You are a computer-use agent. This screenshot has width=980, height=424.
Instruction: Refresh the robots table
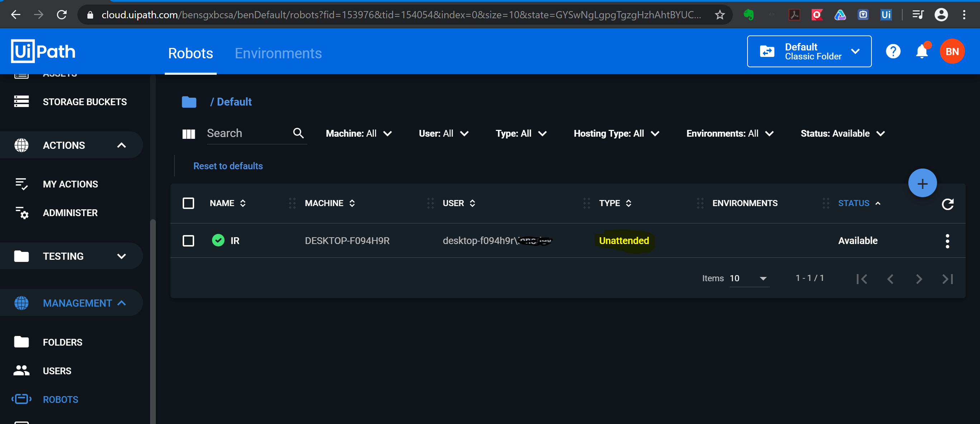(947, 204)
